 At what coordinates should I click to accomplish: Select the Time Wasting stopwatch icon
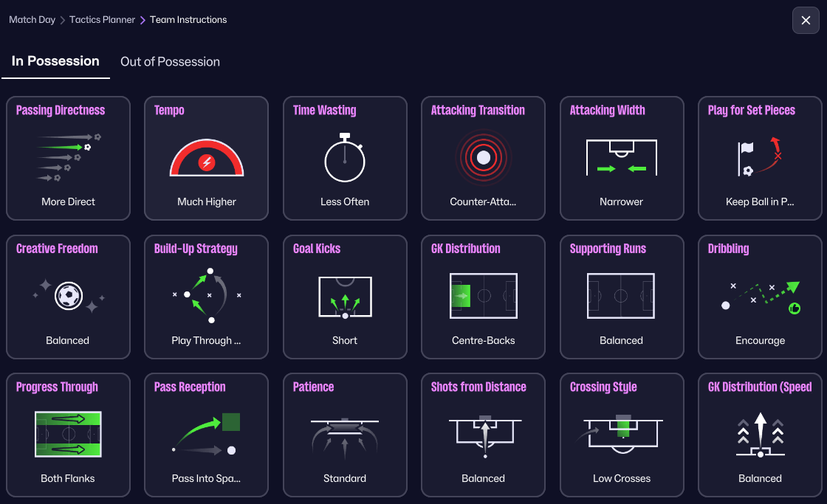pos(345,157)
